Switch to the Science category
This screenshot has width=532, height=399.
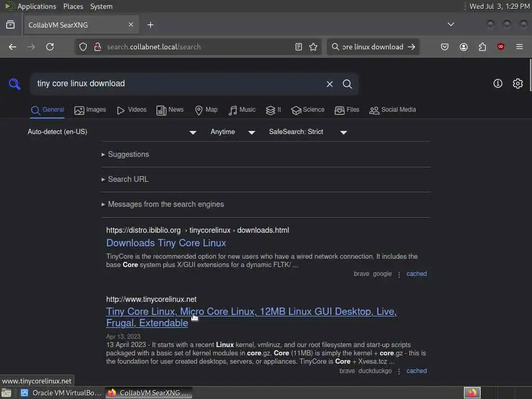pyautogui.click(x=308, y=110)
